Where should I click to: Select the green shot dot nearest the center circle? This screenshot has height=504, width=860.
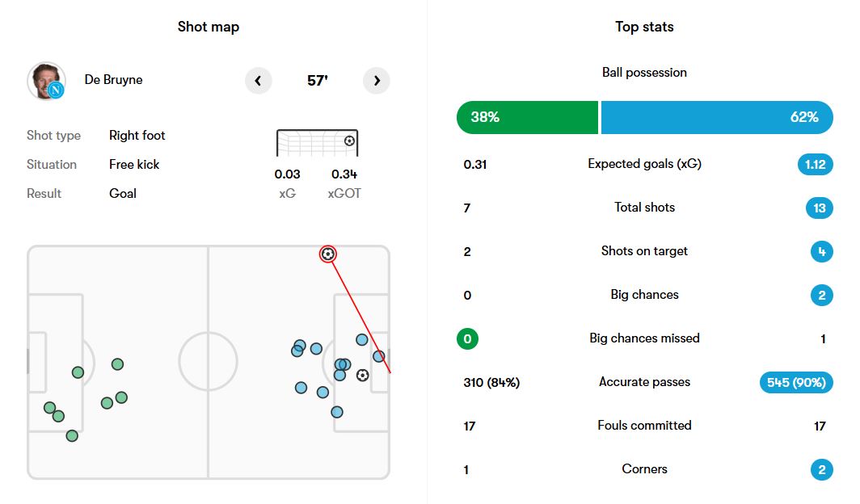coord(117,364)
